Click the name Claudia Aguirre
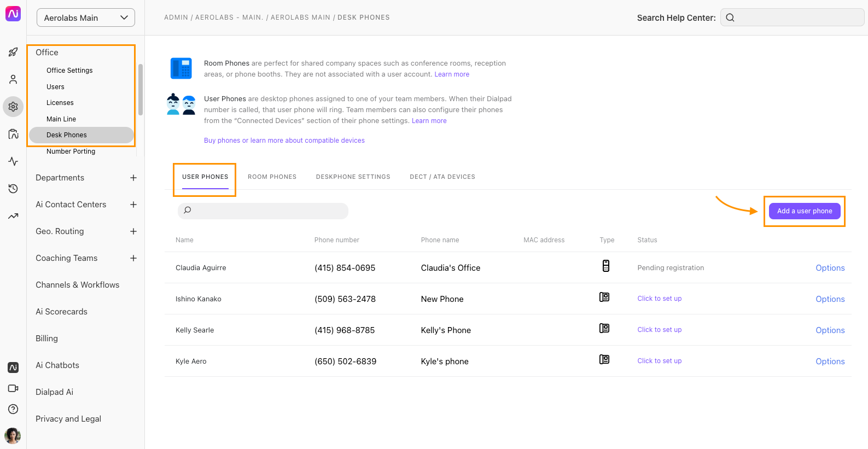Viewport: 868px width, 449px height. point(201,268)
